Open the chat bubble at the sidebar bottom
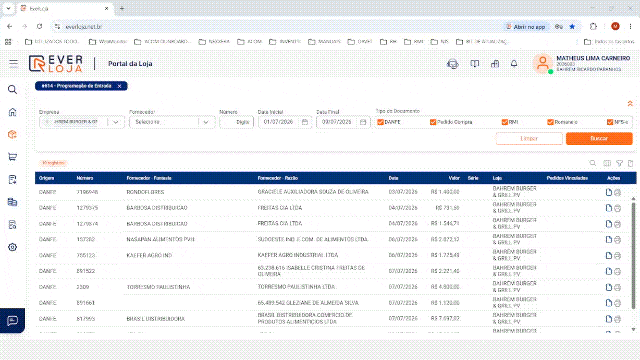The image size is (640, 360). pyautogui.click(x=12, y=321)
